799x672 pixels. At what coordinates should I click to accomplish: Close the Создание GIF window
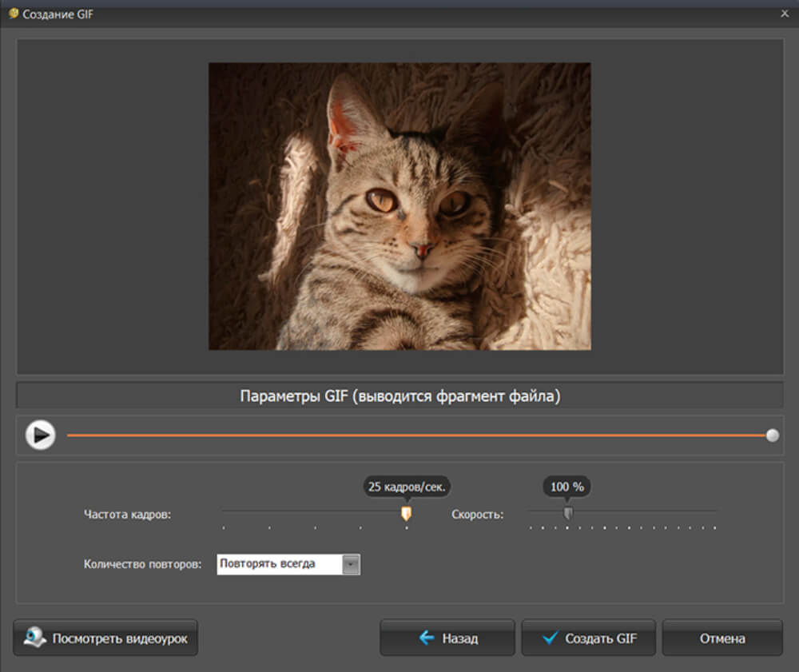click(x=784, y=14)
